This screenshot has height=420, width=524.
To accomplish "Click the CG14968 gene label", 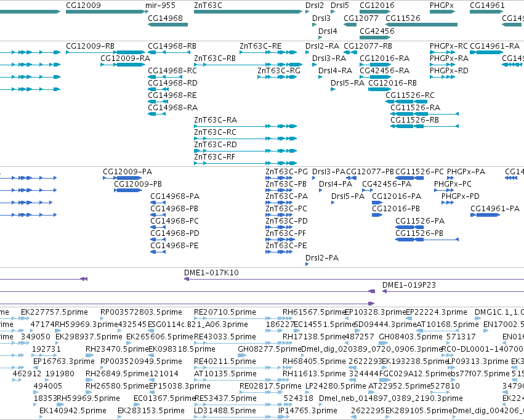I will 166,18.
